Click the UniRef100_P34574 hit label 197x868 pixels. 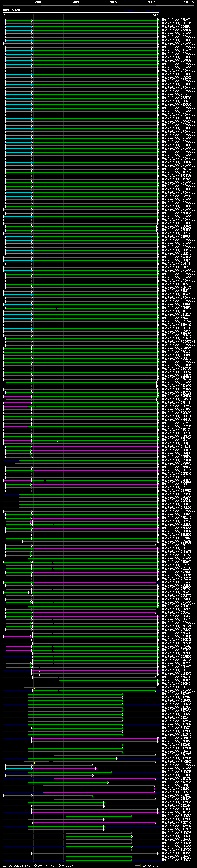coord(177,399)
